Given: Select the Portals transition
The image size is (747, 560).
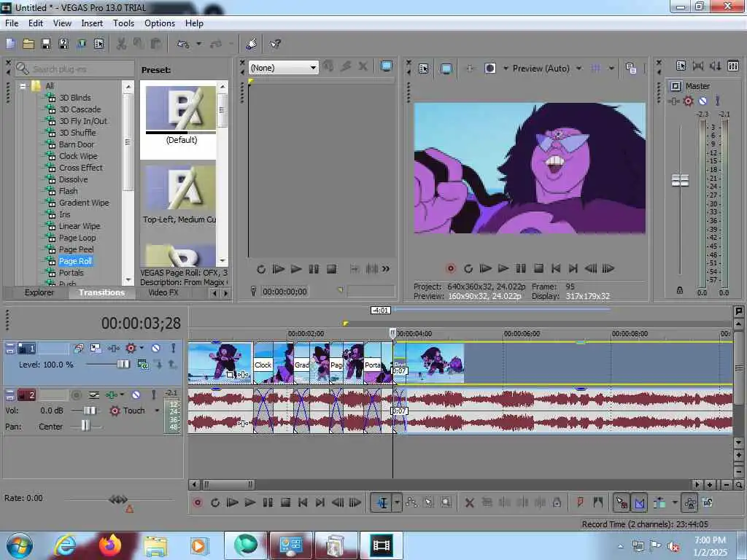Looking at the screenshot, I should coord(71,273).
